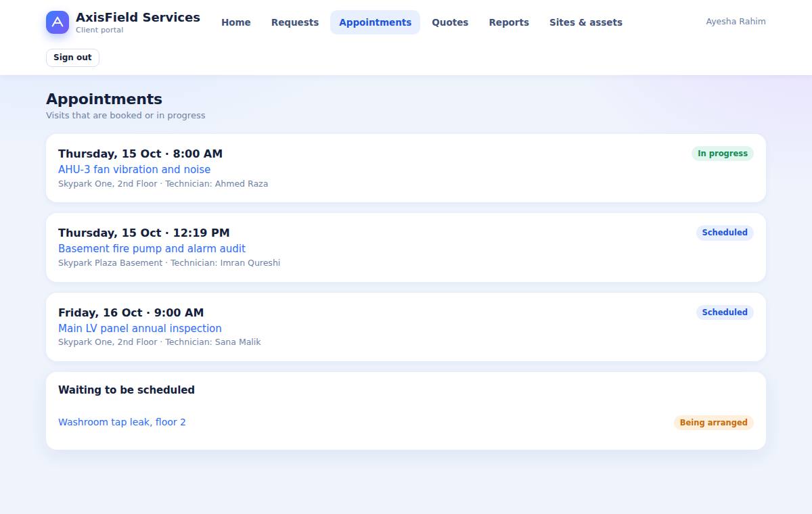The height and width of the screenshot is (514, 812).
Task: Select the Thursday, 15 Oct · 8:00 AM heading
Action: point(140,154)
